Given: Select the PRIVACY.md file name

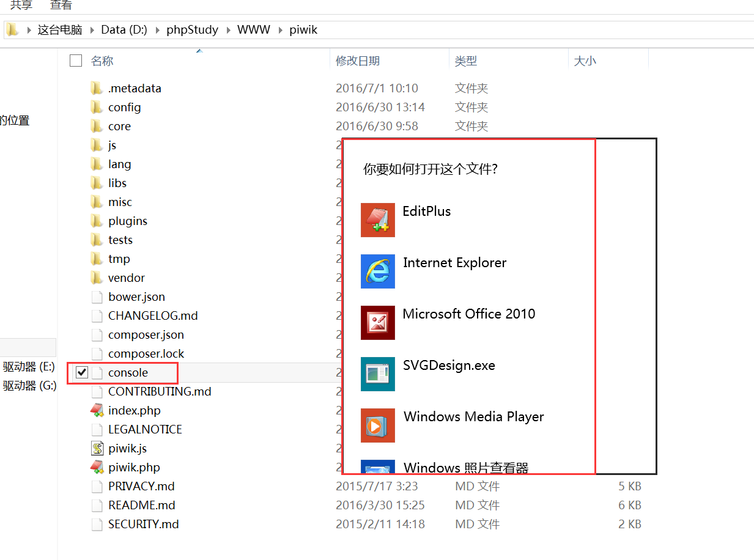Looking at the screenshot, I should (141, 486).
